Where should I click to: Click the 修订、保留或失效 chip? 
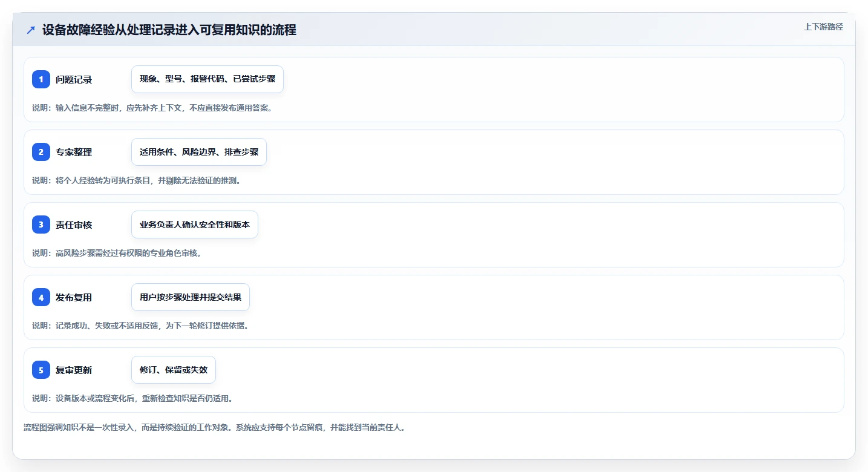coord(174,370)
